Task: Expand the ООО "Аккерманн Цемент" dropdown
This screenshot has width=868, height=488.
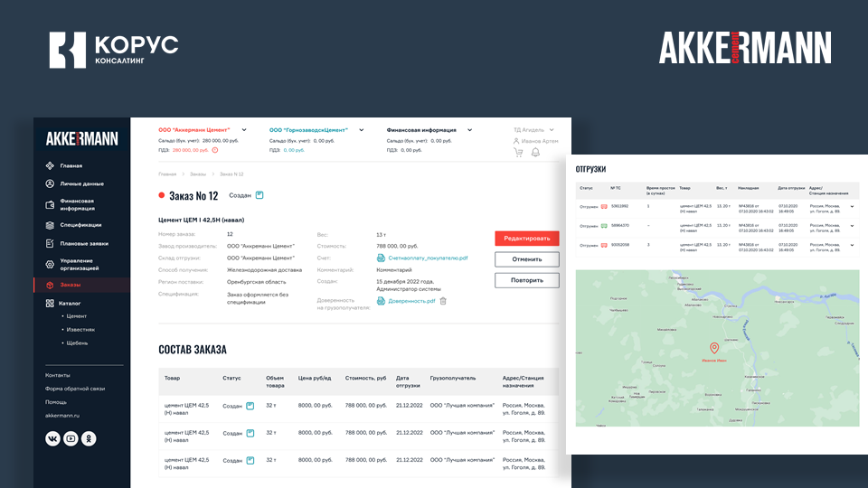Action: (x=244, y=130)
